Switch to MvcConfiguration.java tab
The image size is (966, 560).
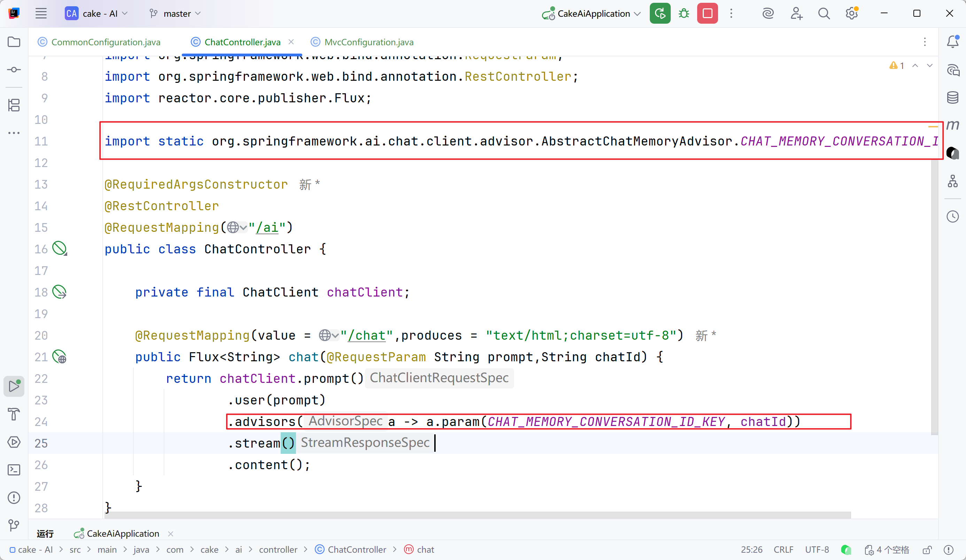[x=368, y=42]
